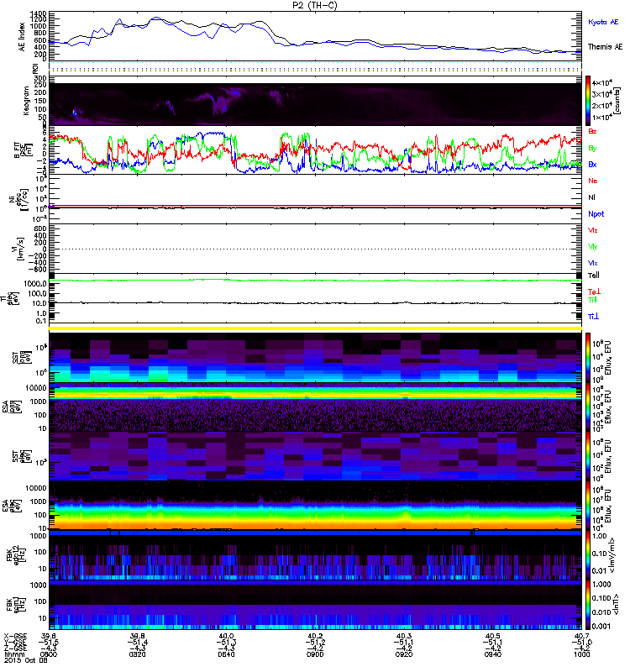Viewport: 630px width, 672px height.
Task: Click the '0800' time tick label
Action: point(48,654)
